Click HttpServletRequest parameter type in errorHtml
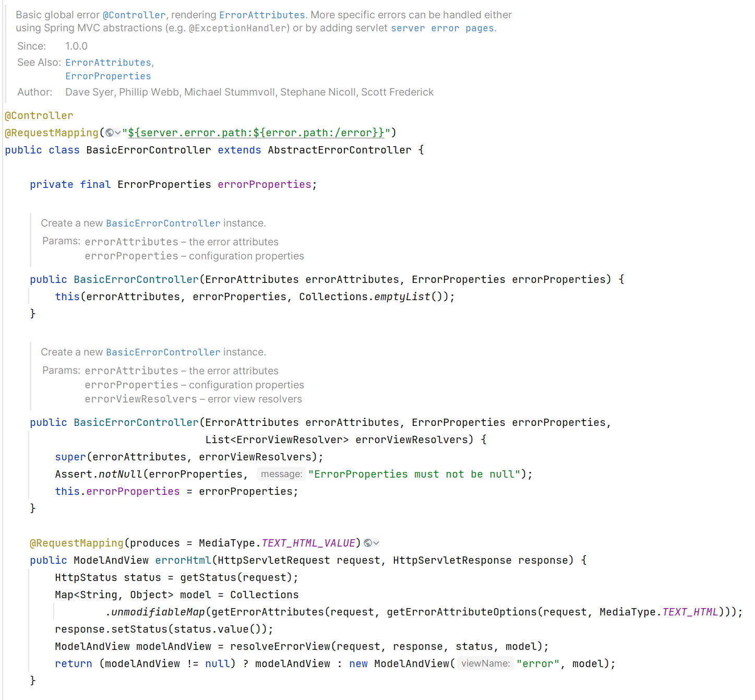755x700 pixels. 274,560
